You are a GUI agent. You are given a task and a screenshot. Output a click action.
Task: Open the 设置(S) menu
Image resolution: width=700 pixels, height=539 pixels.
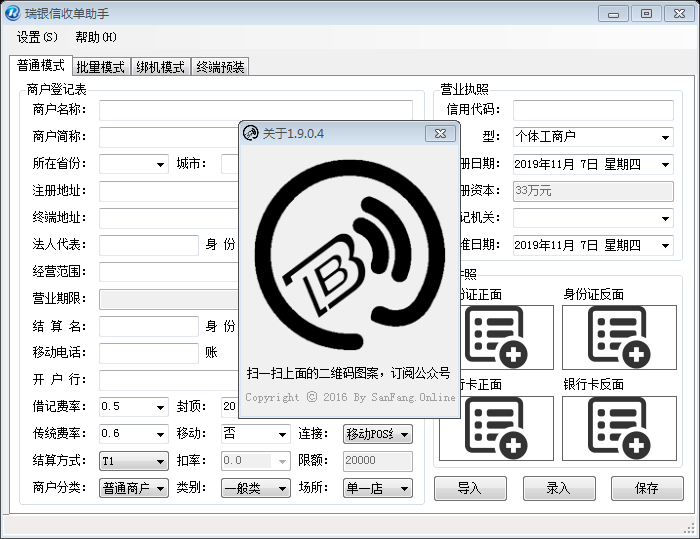(37, 37)
